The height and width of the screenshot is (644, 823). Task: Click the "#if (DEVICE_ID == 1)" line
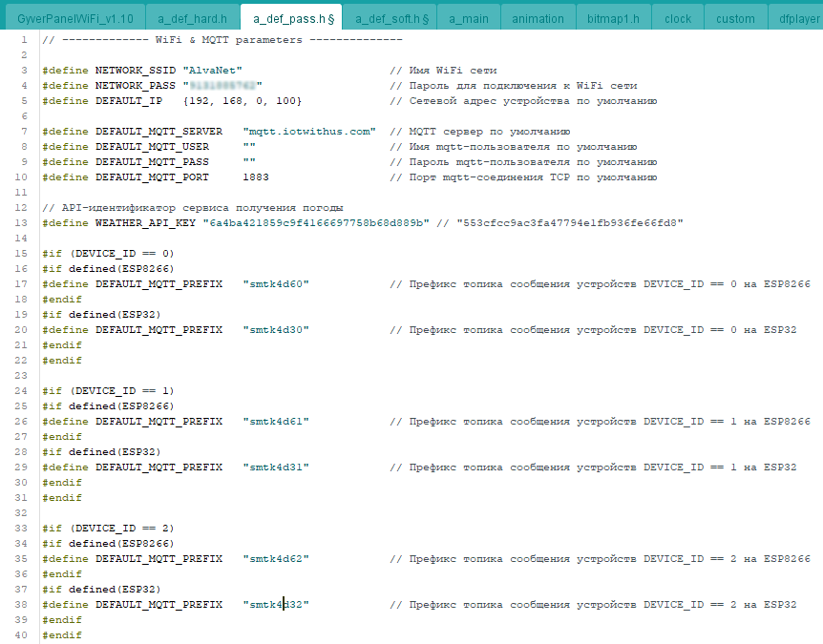(x=108, y=391)
